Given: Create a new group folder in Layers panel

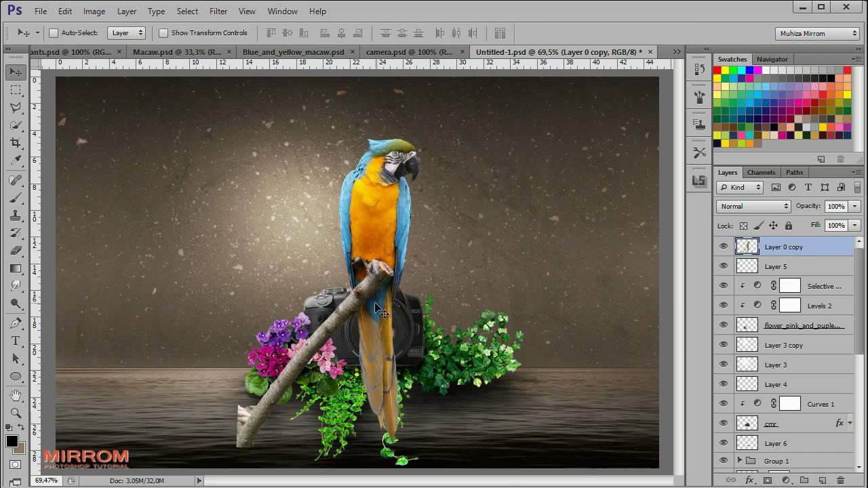Looking at the screenshot, I should pos(804,480).
